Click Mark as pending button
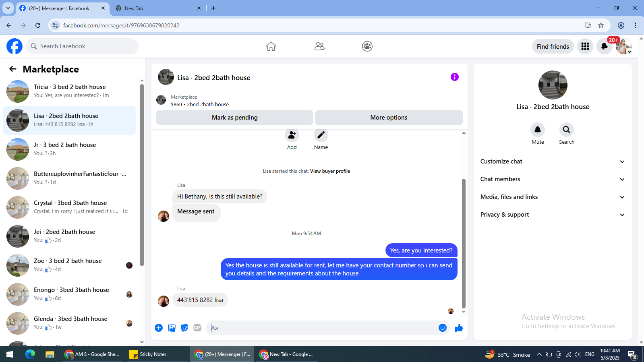This screenshot has height=362, width=644. click(x=235, y=118)
